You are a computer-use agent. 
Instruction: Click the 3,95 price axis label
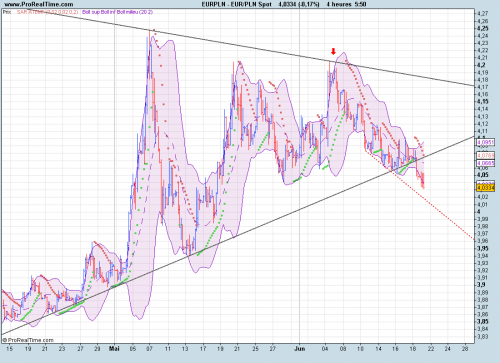coord(483,248)
